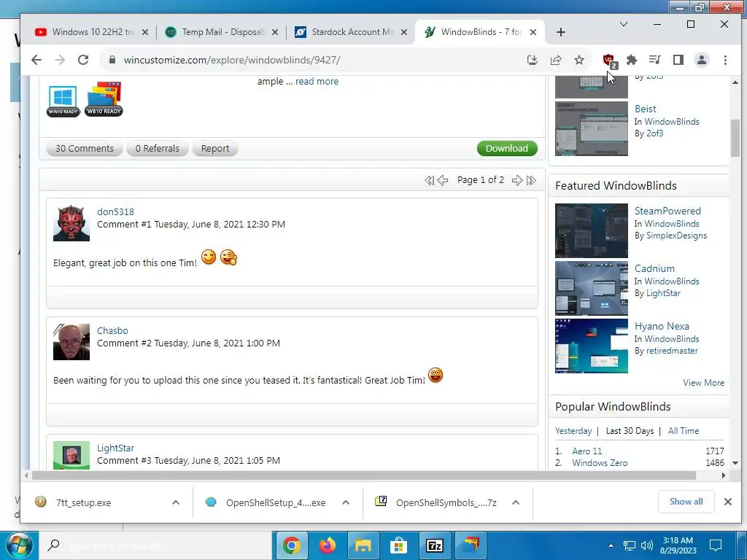Open LightStar commenter profile link
The width and height of the screenshot is (747, 560).
115,448
